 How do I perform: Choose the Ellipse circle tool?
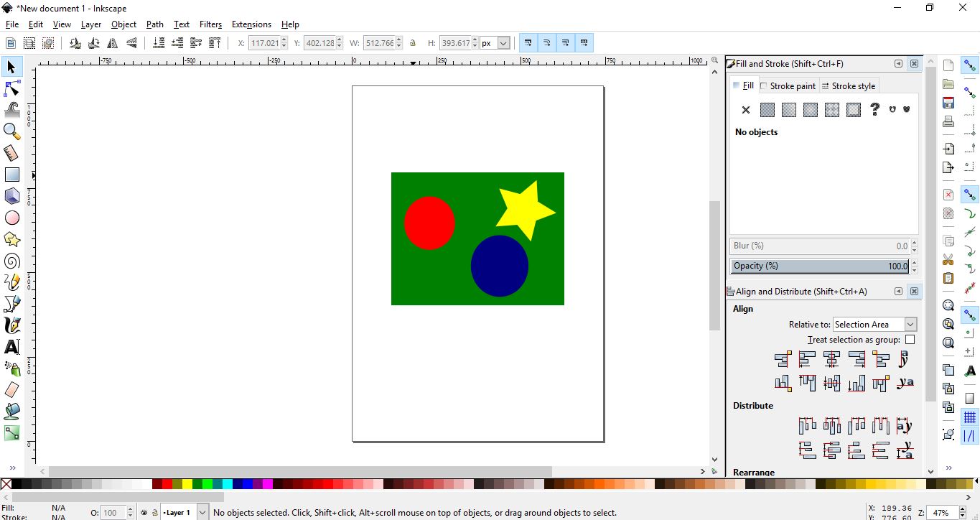pyautogui.click(x=12, y=218)
